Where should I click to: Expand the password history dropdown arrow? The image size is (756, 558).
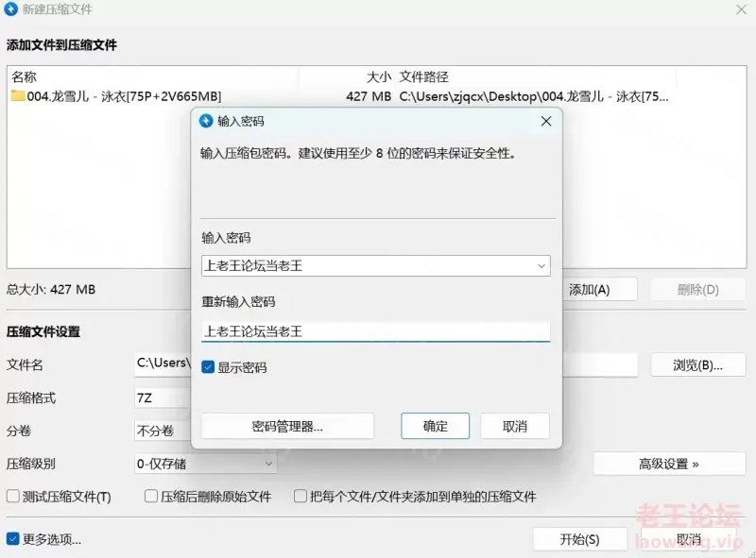[541, 266]
